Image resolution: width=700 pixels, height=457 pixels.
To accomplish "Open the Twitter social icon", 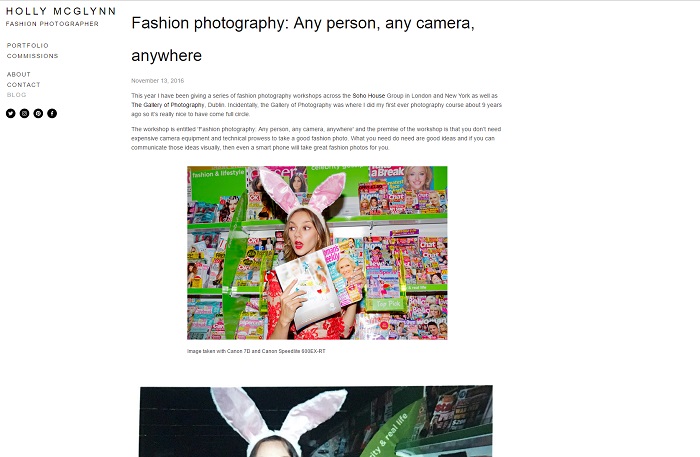I will click(11, 113).
